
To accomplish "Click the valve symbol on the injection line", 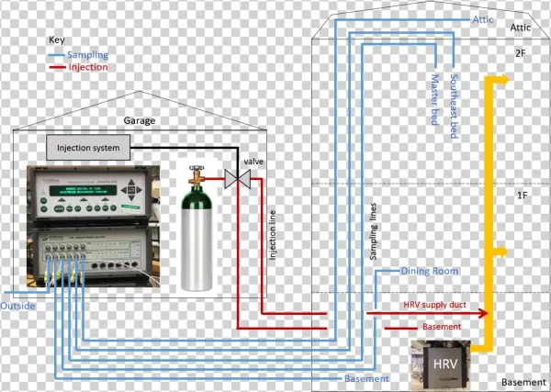I will click(x=241, y=179).
